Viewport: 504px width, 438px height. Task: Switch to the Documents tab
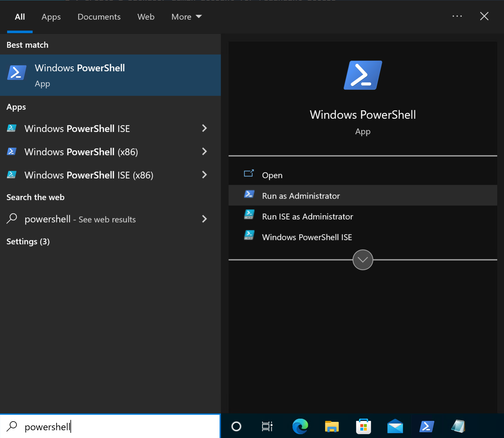(x=99, y=16)
